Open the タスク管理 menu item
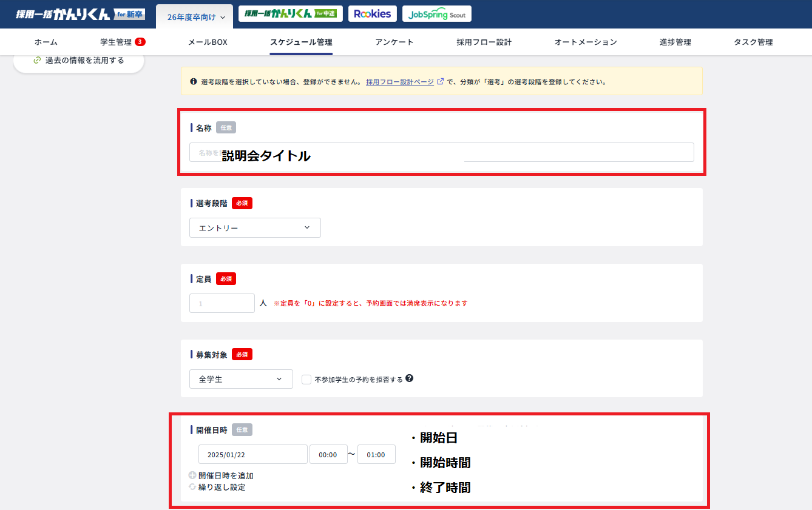The height and width of the screenshot is (510, 812). (x=753, y=42)
